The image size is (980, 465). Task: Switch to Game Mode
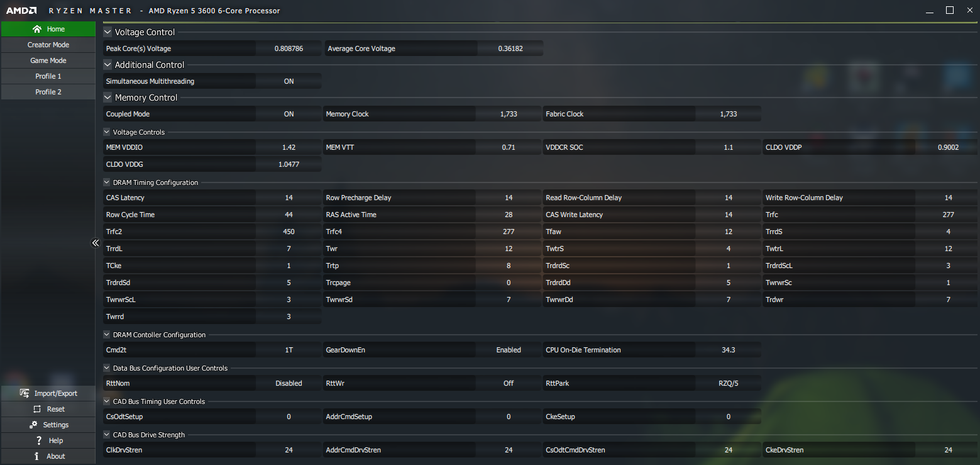click(x=48, y=60)
